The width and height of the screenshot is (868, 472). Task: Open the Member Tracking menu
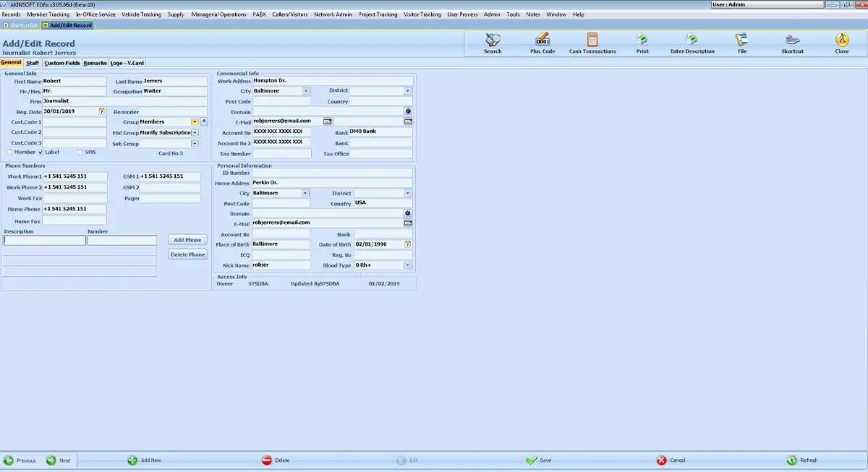point(48,14)
